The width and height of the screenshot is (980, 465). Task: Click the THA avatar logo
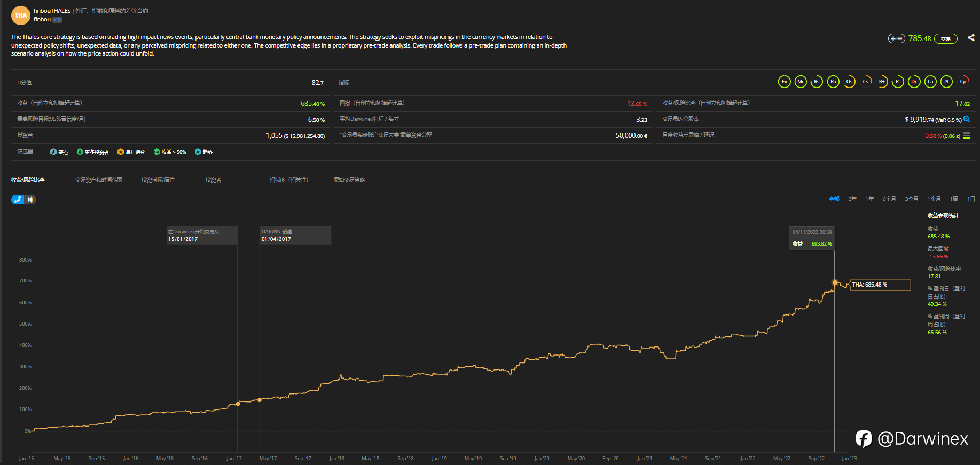[21, 15]
